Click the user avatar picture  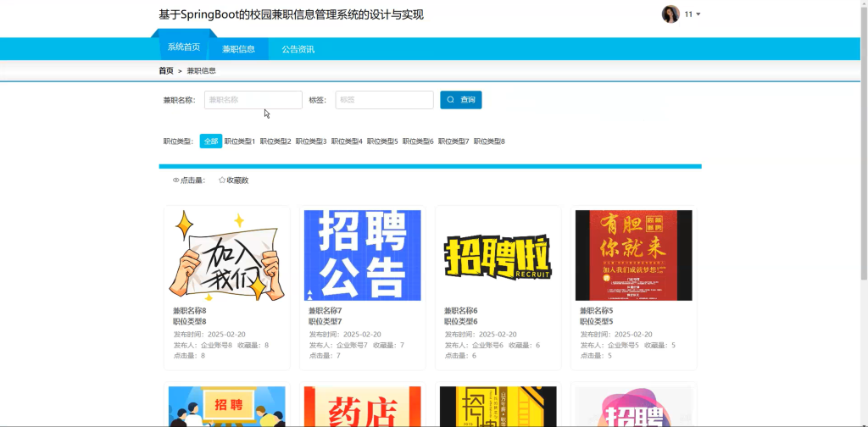(x=670, y=14)
